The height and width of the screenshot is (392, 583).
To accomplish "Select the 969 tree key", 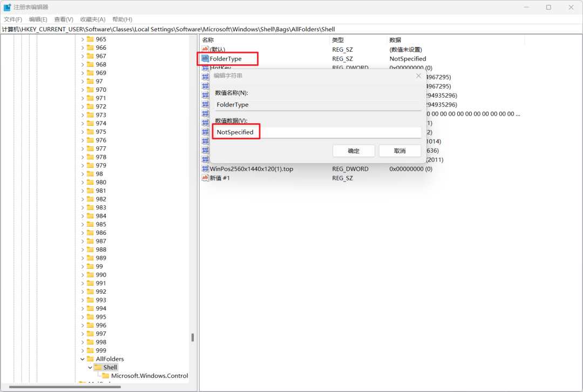I will coord(101,73).
